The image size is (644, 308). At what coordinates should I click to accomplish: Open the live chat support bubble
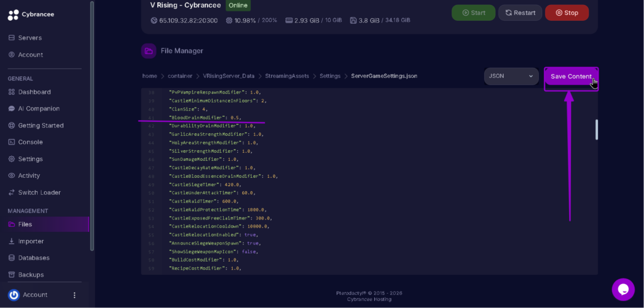pyautogui.click(x=623, y=290)
